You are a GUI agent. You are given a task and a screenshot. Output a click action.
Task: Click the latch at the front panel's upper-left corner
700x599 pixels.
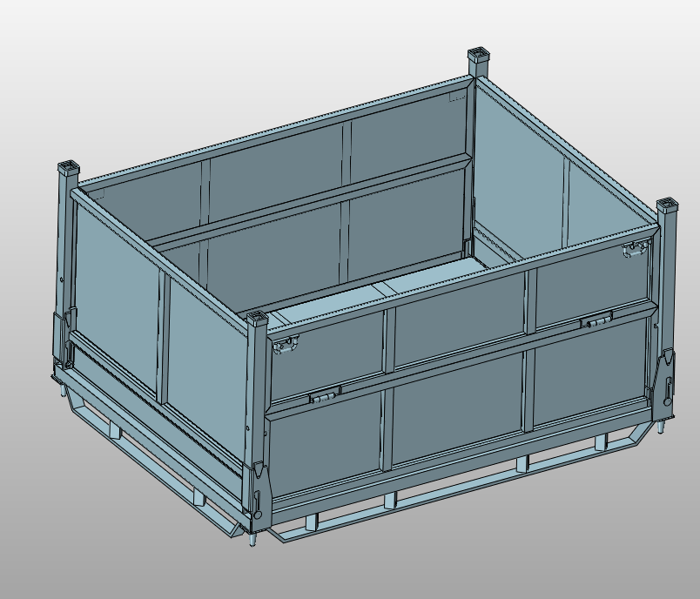[286, 345]
